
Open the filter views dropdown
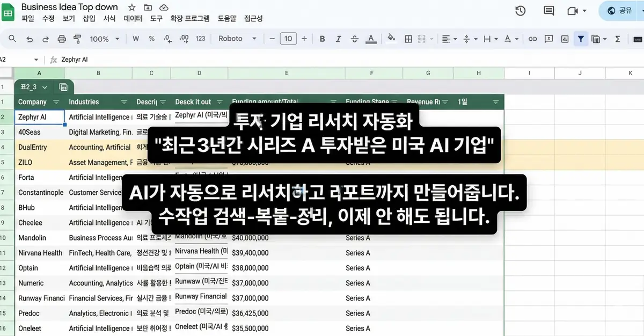click(598, 39)
